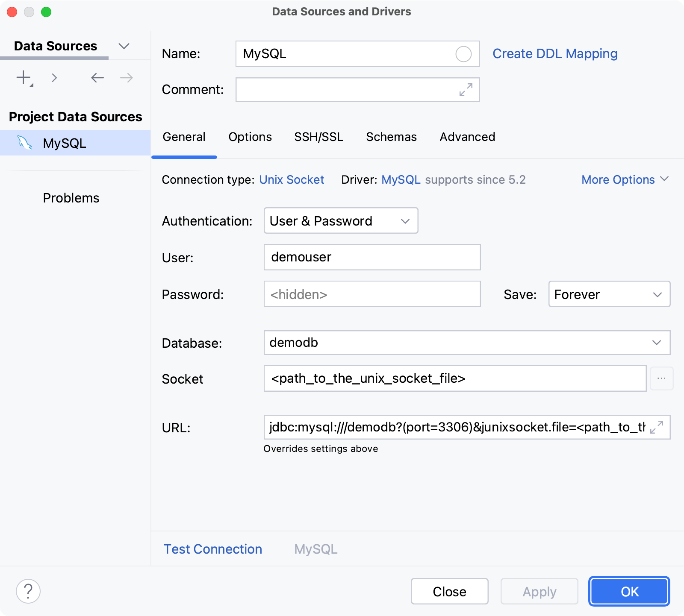Open the help question mark icon
Screen dimensions: 684x616
[28, 591]
